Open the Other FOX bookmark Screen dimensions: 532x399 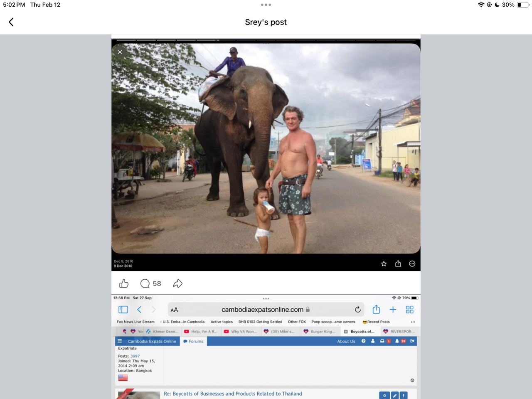click(297, 322)
